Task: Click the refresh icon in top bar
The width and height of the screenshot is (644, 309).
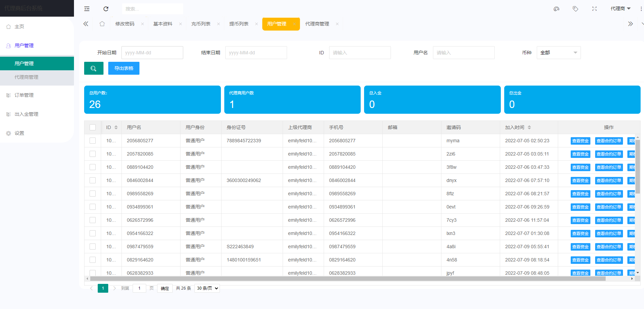Action: (106, 9)
